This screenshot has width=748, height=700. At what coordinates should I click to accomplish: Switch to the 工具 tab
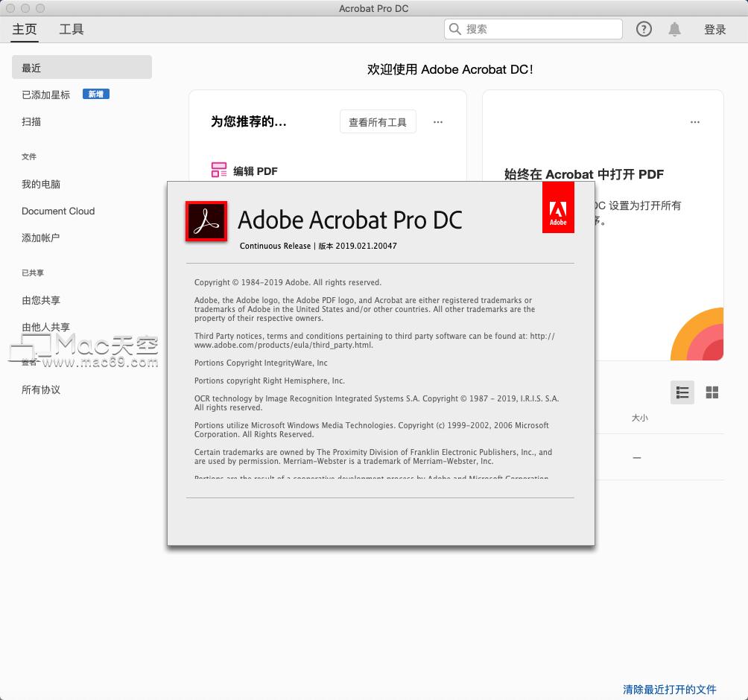pos(72,29)
